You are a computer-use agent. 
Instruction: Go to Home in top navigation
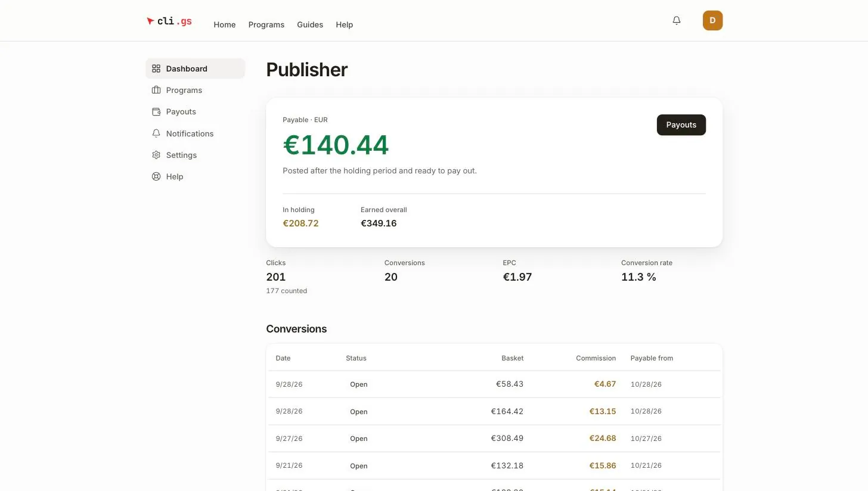coord(225,24)
